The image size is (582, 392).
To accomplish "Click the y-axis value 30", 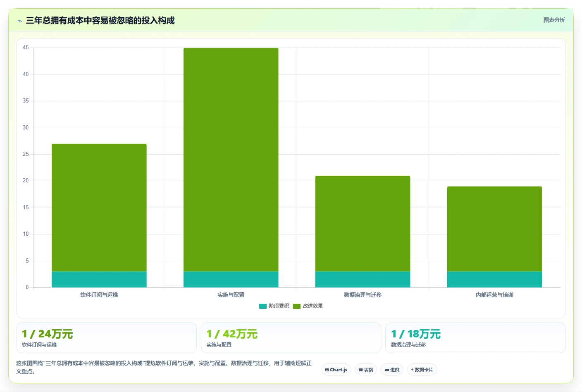I will tap(26, 127).
